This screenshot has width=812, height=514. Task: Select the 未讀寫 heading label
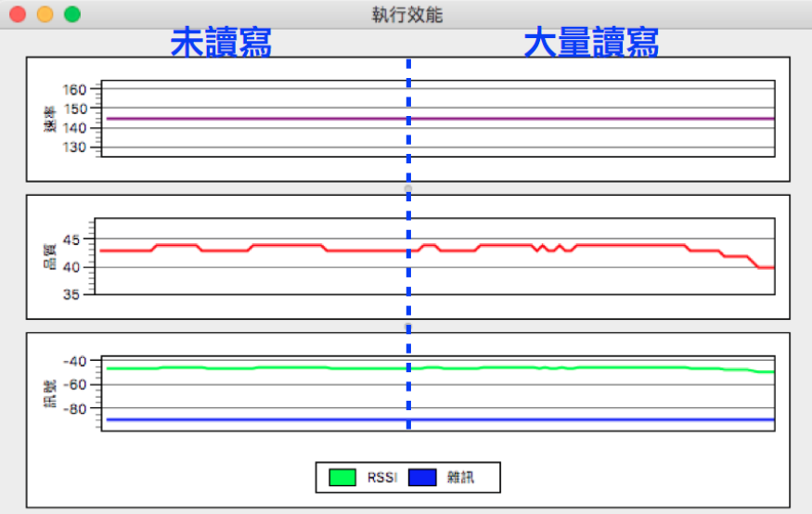click(221, 43)
